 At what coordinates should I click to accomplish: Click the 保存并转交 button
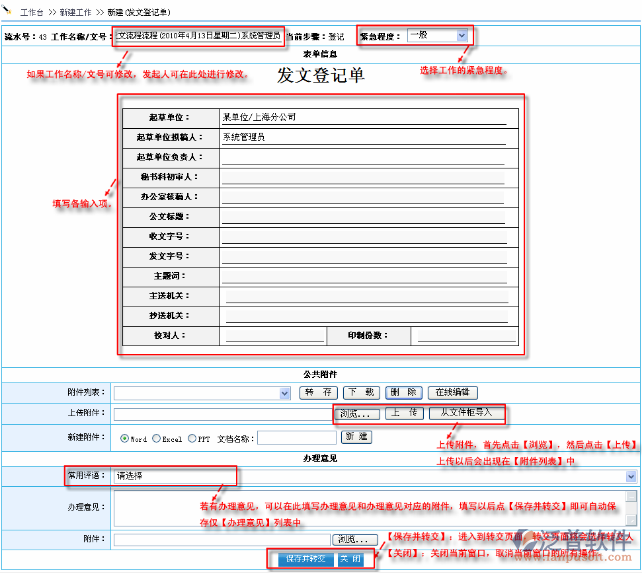[x=306, y=559]
